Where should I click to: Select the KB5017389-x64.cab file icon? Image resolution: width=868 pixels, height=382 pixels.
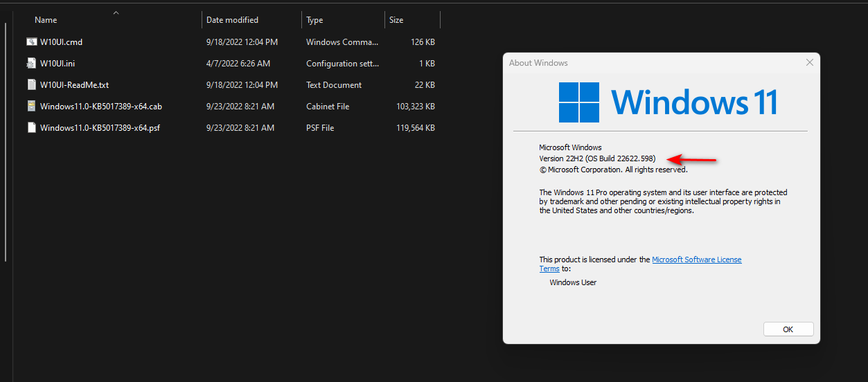click(31, 107)
